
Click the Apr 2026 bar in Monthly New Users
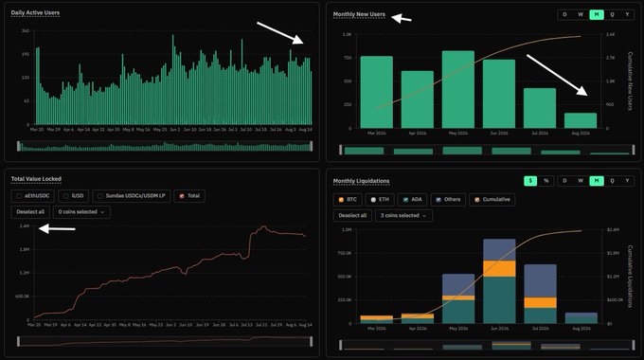[x=418, y=99]
